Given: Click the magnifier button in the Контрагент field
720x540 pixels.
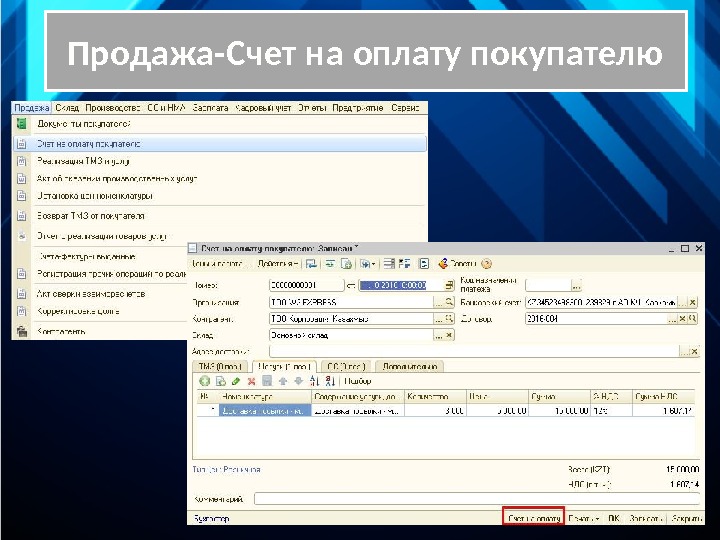Looking at the screenshot, I should click(449, 319).
